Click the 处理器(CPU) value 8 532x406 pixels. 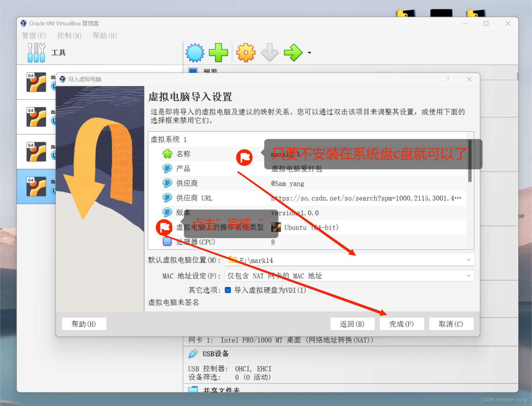tap(273, 242)
